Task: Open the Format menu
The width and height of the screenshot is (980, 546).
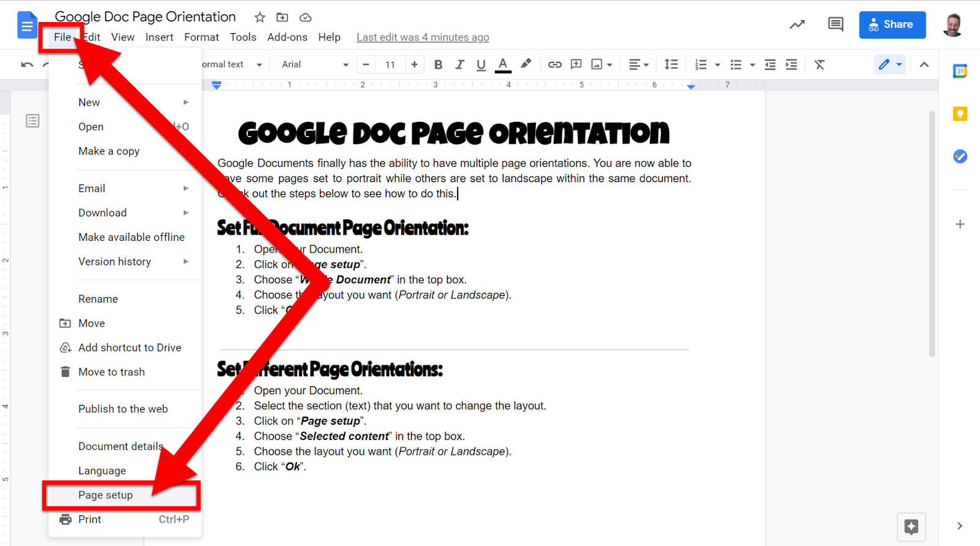Action: [202, 37]
